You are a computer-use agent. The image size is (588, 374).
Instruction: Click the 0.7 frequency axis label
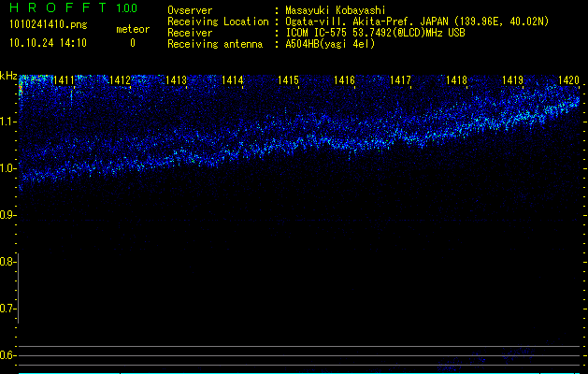click(7, 309)
